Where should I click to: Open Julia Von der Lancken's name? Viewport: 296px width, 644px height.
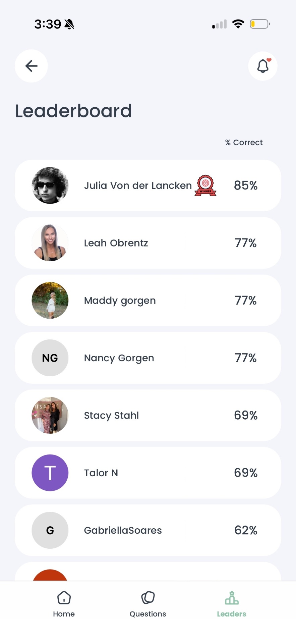click(x=138, y=185)
